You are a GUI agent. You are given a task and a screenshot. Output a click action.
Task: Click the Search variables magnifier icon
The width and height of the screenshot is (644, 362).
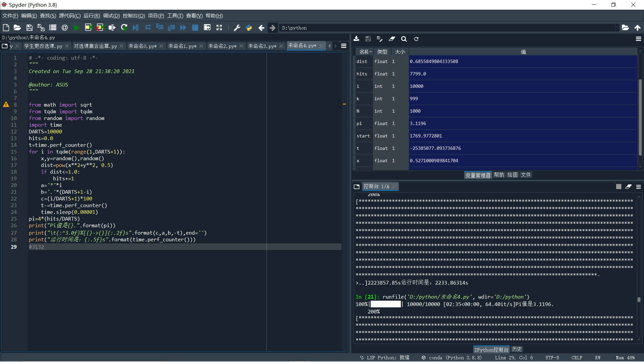404,39
